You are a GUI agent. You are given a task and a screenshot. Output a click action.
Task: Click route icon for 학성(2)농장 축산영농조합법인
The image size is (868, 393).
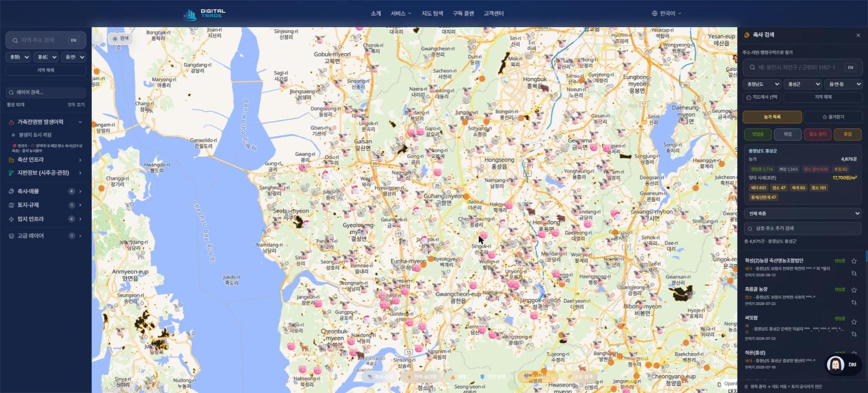coord(854,273)
